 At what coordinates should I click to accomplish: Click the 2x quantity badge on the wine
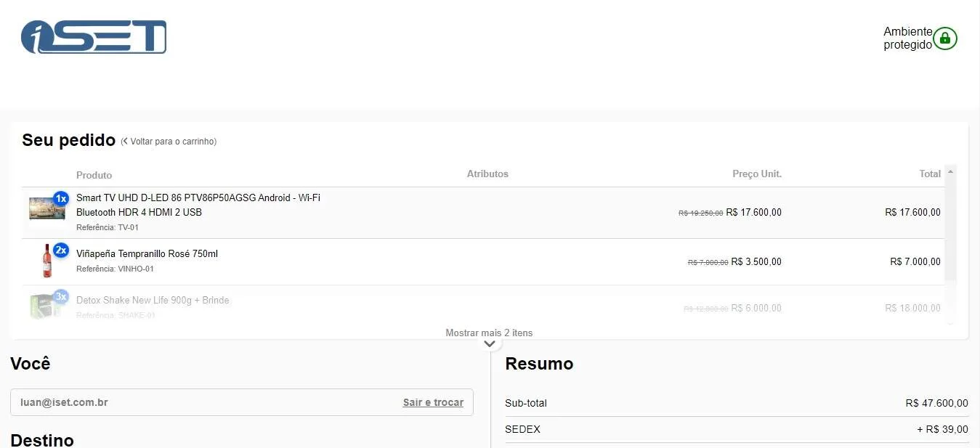point(61,250)
